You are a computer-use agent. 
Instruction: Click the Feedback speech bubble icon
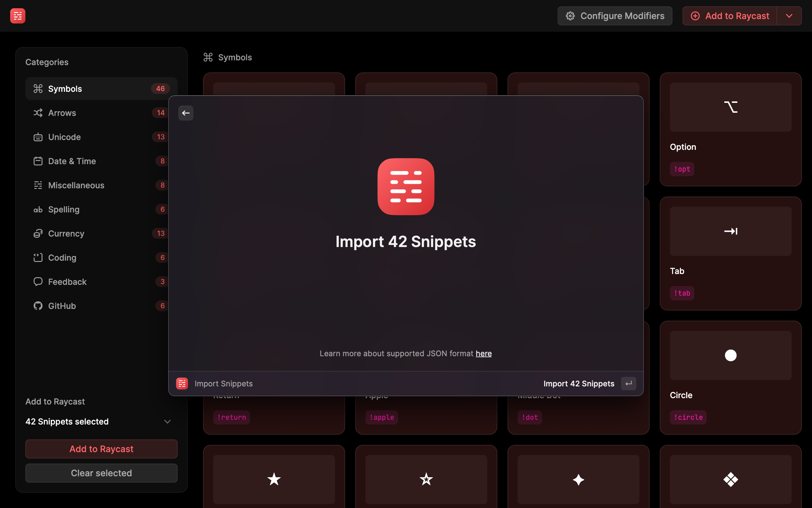pyautogui.click(x=38, y=282)
